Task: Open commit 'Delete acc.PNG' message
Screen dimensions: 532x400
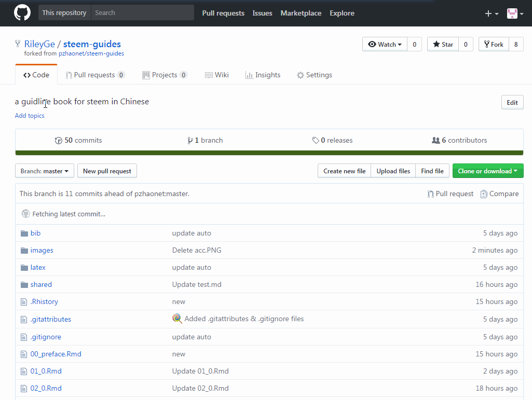Action: 197,251
